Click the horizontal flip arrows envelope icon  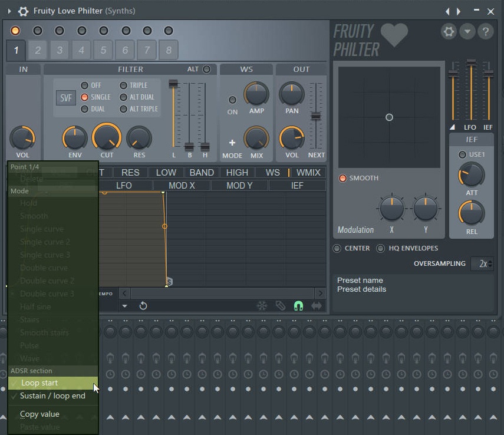point(317,305)
